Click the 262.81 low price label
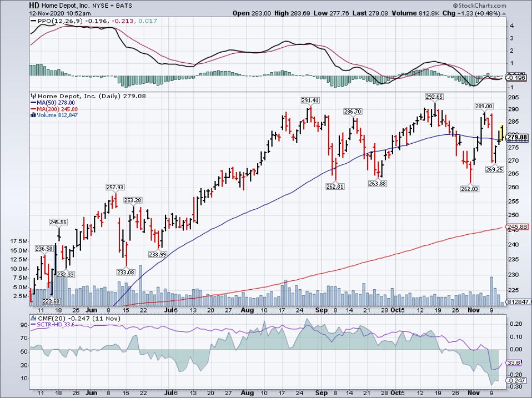This screenshot has width=532, height=398. pos(335,187)
